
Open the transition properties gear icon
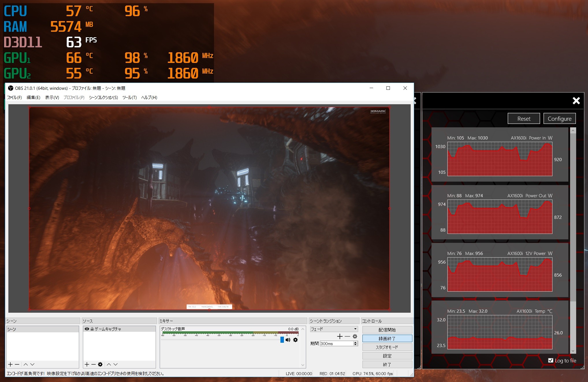355,336
